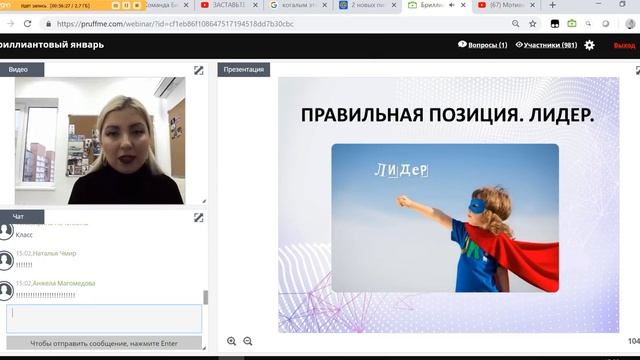This screenshot has height=360, width=640.
Task: Show the Участники (981) participants list
Action: pyautogui.click(x=546, y=45)
